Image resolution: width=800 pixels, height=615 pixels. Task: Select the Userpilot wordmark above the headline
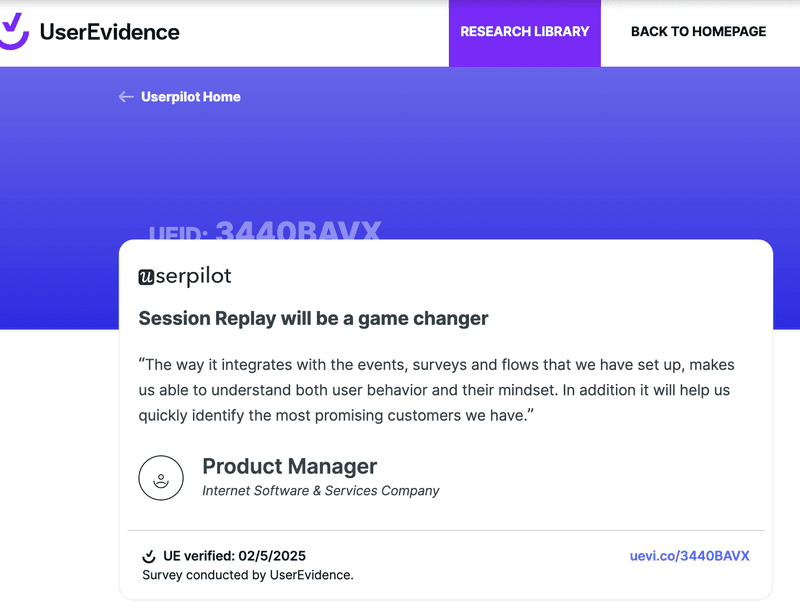[x=184, y=276]
